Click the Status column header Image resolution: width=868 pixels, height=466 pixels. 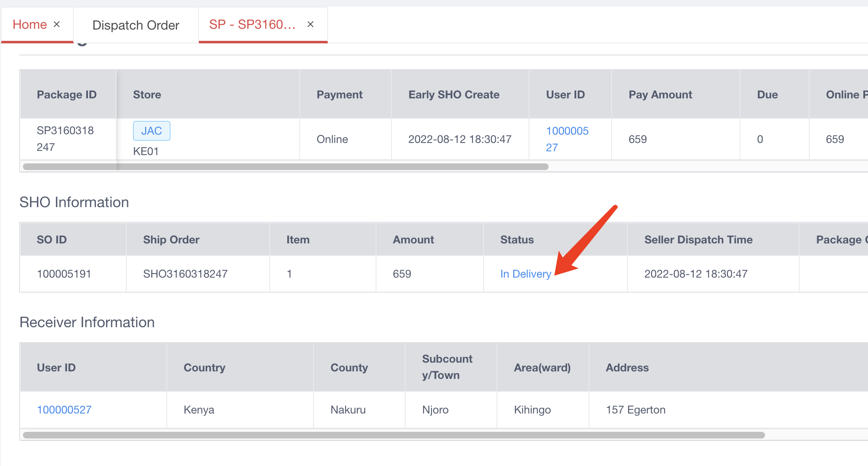pyautogui.click(x=517, y=239)
